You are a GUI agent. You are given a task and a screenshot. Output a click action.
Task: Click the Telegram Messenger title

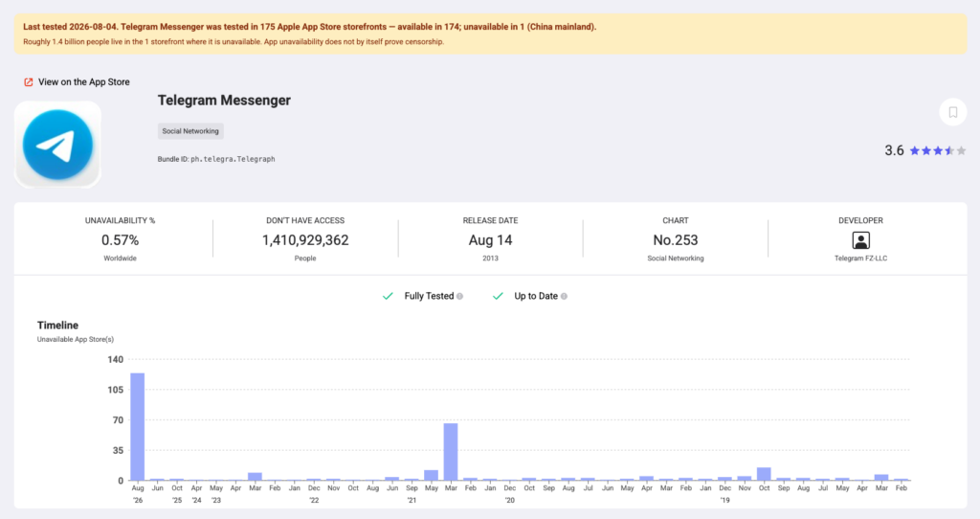tap(224, 100)
